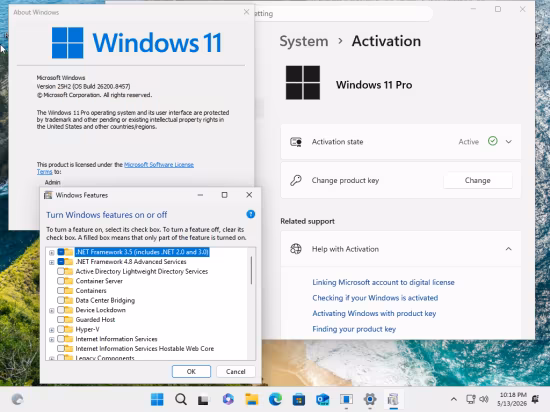Open Microsoft Store from taskbar
This screenshot has height=412, width=550.
pyautogui.click(x=299, y=399)
